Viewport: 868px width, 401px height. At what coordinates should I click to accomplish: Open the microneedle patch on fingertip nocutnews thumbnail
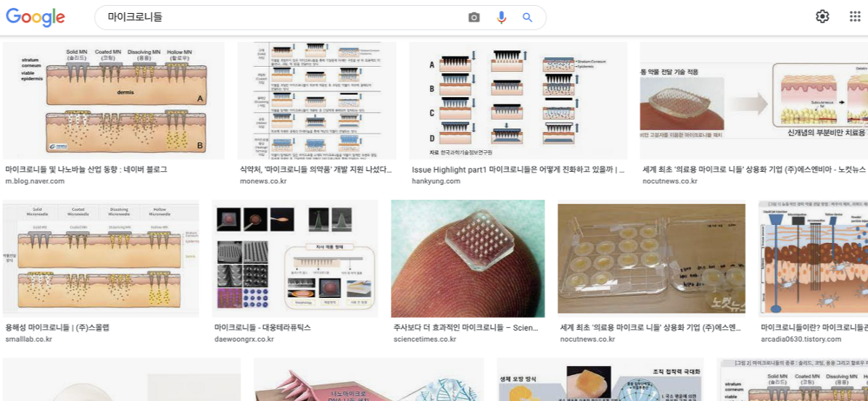[754, 101]
